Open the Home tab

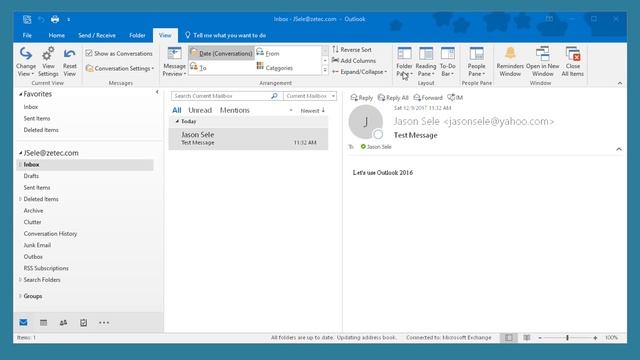pyautogui.click(x=56, y=36)
